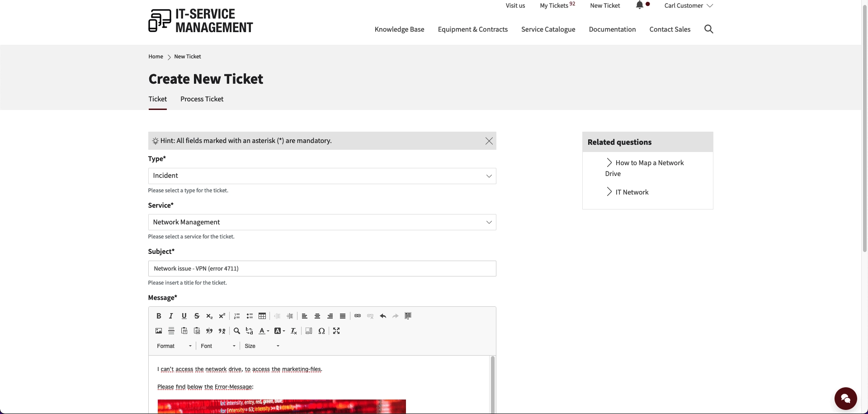Close the mandatory fields hint

click(489, 141)
